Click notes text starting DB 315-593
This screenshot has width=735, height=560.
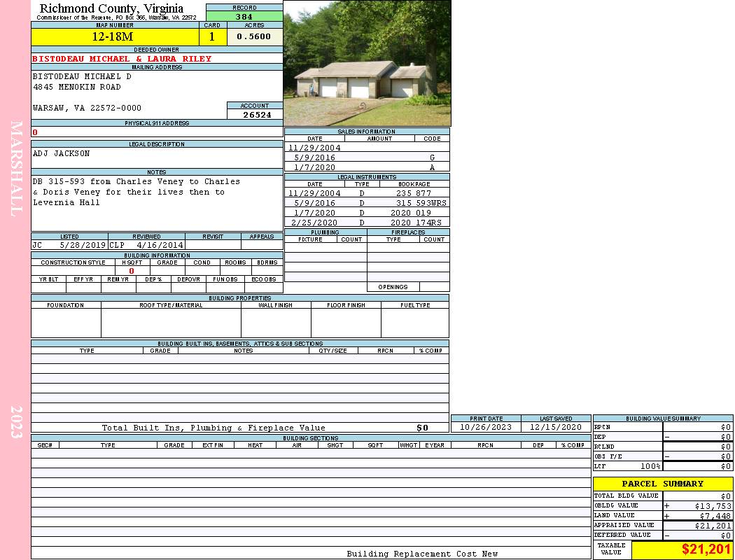pyautogui.click(x=136, y=192)
